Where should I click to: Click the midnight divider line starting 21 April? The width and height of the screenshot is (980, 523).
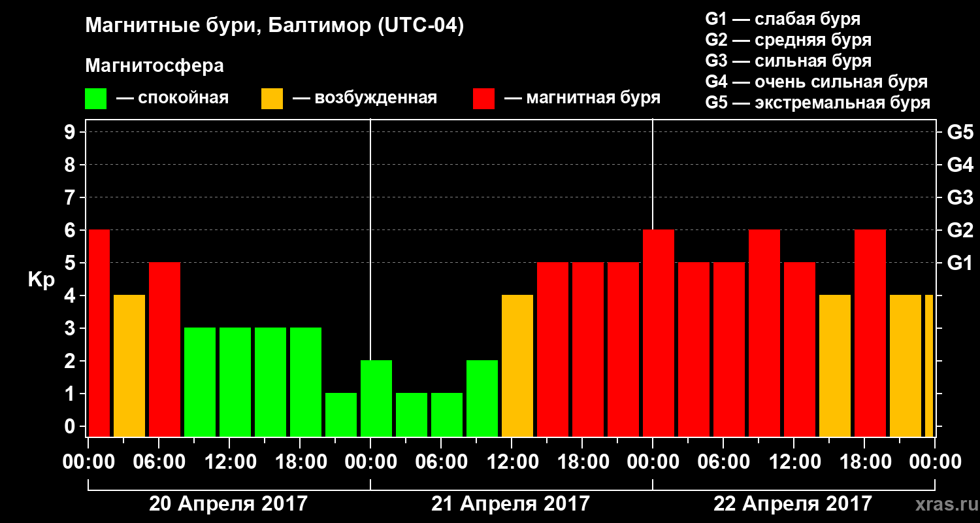370,239
